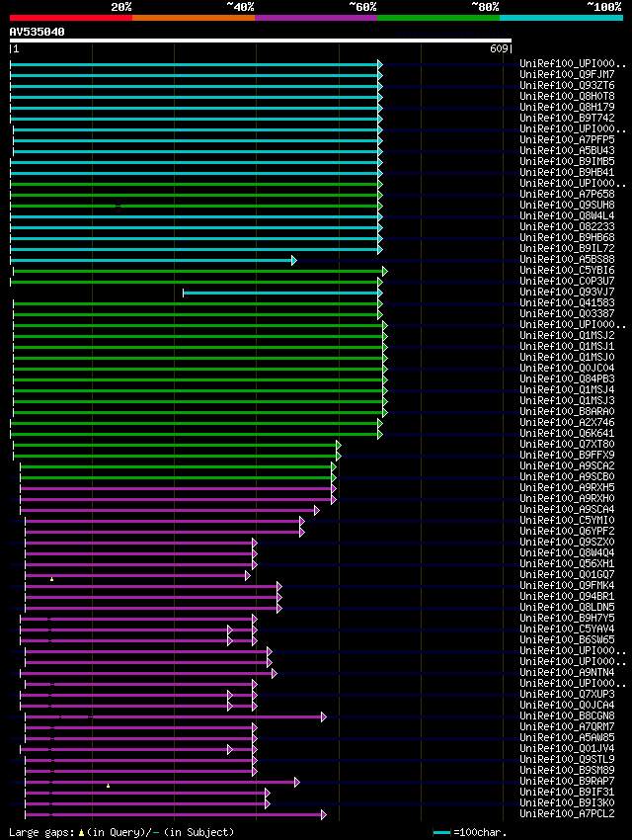Image resolution: width=632 pixels, height=840 pixels.
Task: Open hit UniRef100_B9H7Y5
Action: (567, 618)
